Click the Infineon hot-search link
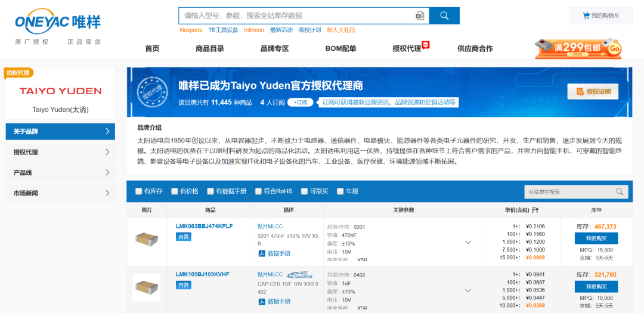The width and height of the screenshot is (644, 313). pyautogui.click(x=254, y=30)
